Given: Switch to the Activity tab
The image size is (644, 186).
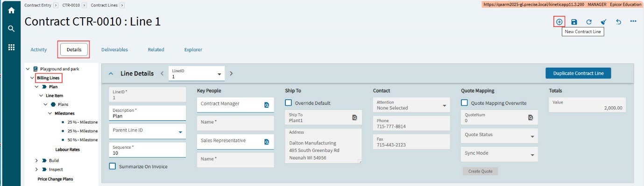Looking at the screenshot, I should 39,49.
